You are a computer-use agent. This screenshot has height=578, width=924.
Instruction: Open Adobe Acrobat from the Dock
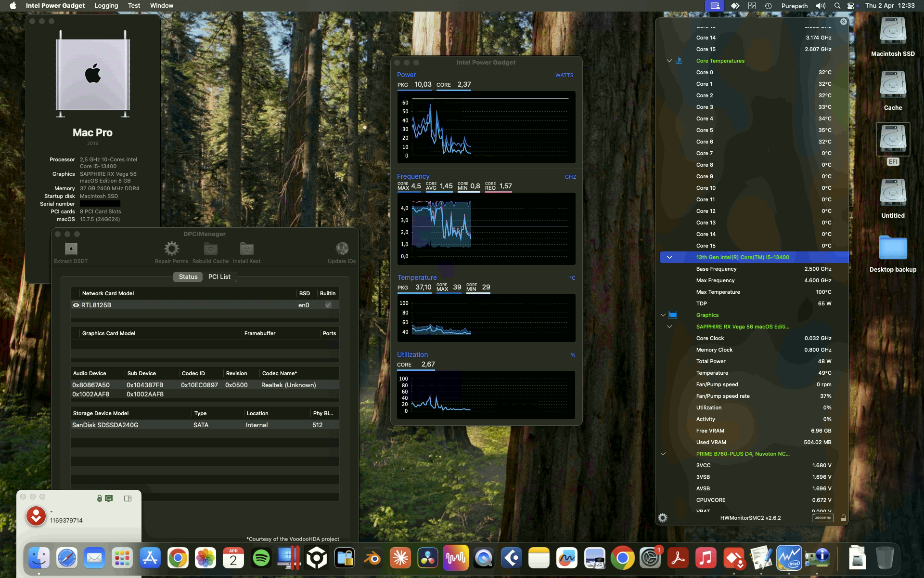(678, 558)
